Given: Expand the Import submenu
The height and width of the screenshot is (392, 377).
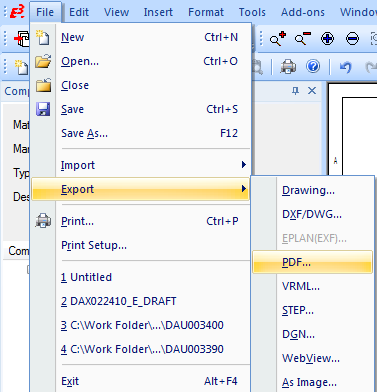Looking at the screenshot, I should point(140,165).
